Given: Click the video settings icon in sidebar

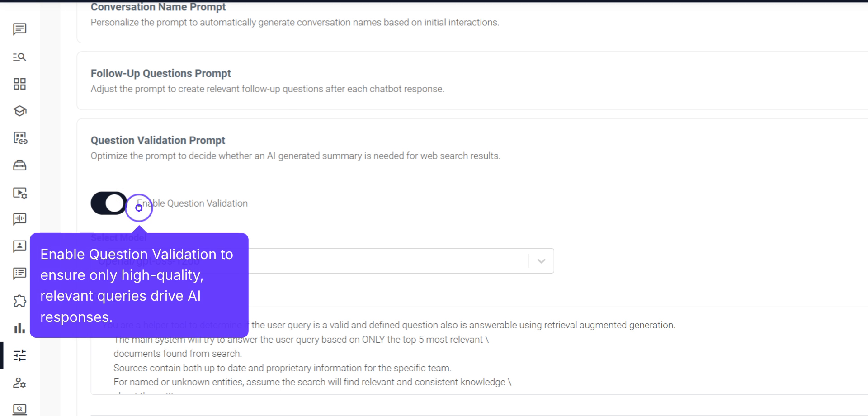Looking at the screenshot, I should [x=19, y=193].
